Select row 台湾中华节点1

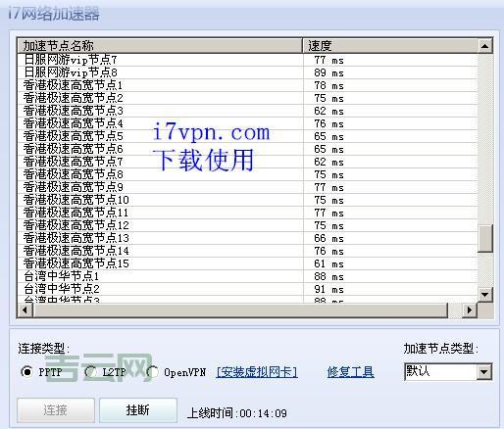pyautogui.click(x=247, y=276)
